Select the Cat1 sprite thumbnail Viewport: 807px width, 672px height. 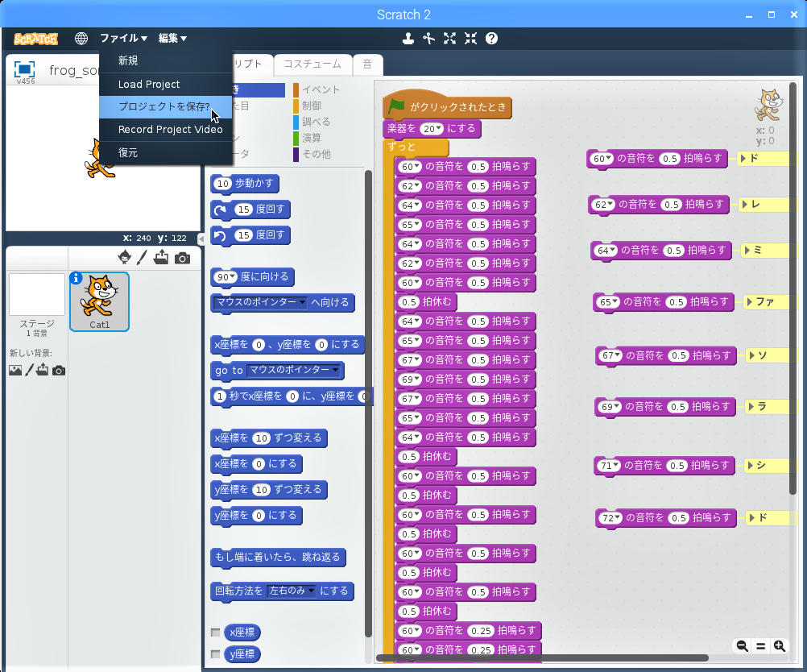pos(99,302)
